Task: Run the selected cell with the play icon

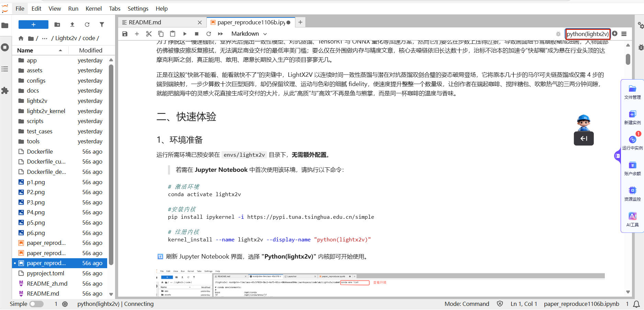Action: (185, 34)
